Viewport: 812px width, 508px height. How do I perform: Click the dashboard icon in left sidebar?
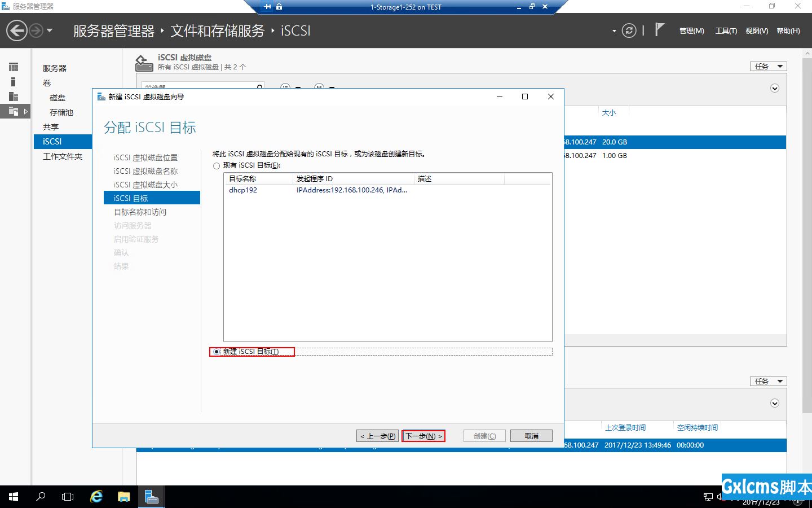[14, 67]
